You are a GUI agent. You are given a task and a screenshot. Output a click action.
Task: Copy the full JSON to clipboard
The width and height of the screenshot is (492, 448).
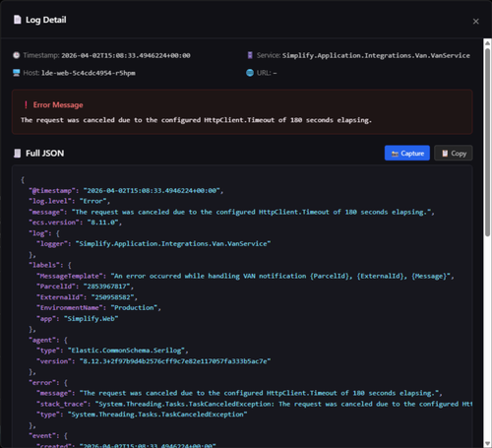pyautogui.click(x=454, y=153)
